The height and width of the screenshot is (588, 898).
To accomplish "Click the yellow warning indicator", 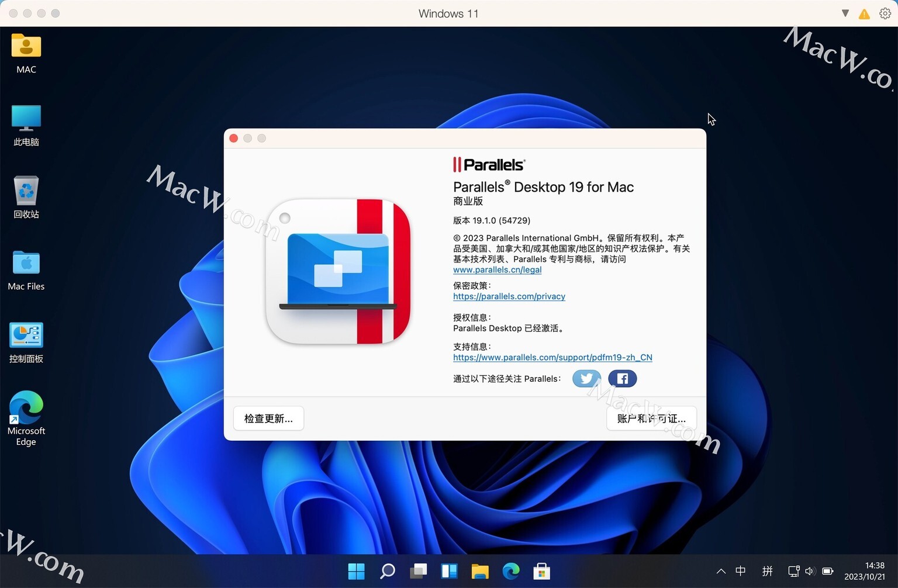I will coord(864,14).
